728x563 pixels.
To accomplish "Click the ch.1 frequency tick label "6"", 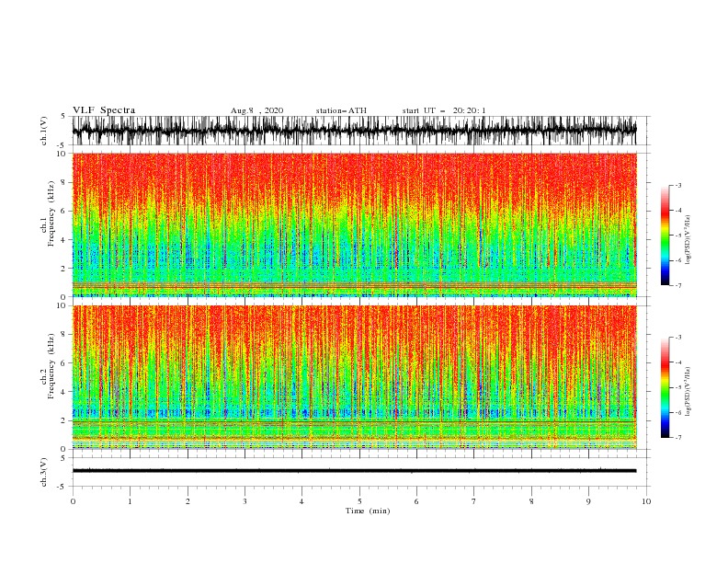I will 63,211.
